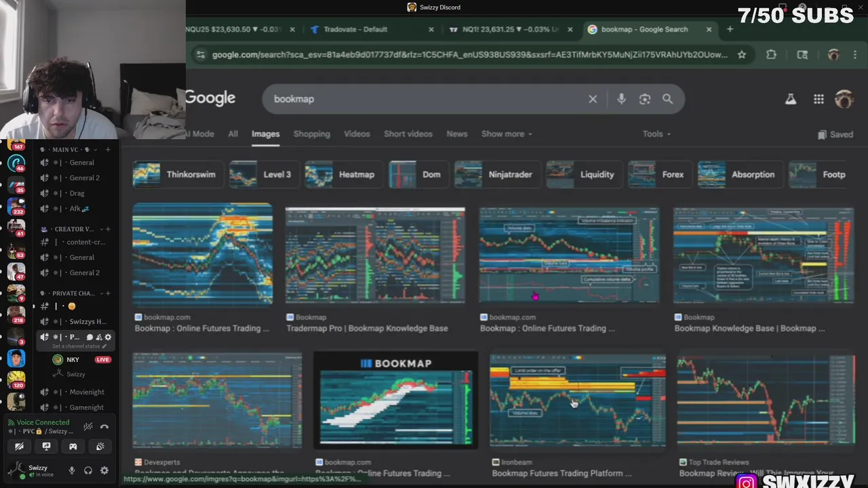Open Search Labs flask icon
Screen dimensions: 868x488
pyautogui.click(x=791, y=99)
